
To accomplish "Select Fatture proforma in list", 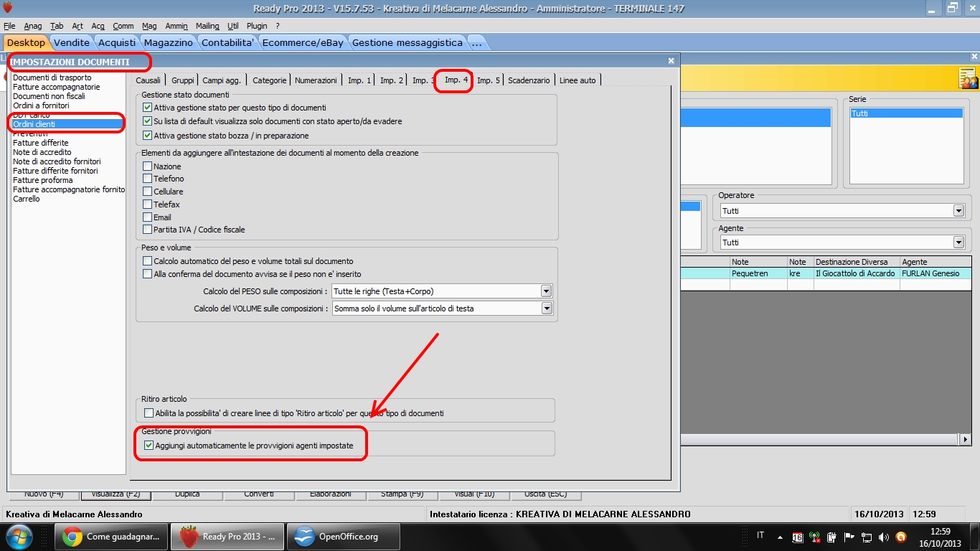I will pyautogui.click(x=43, y=180).
